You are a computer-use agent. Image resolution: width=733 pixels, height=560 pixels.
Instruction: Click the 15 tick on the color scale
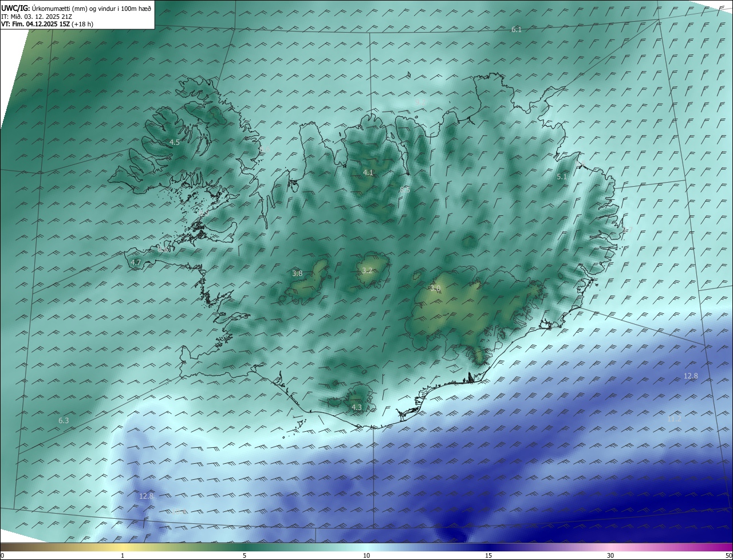(488, 555)
